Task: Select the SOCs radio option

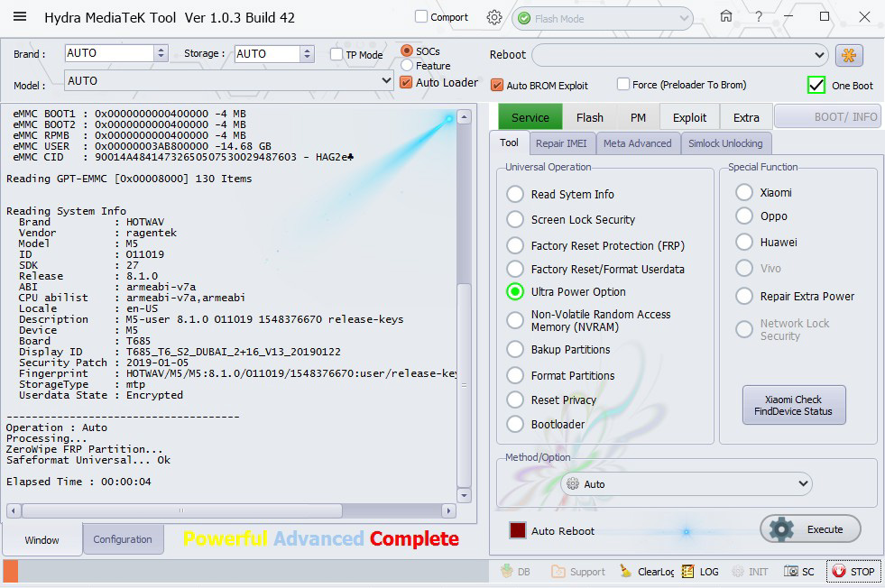Action: pos(406,51)
